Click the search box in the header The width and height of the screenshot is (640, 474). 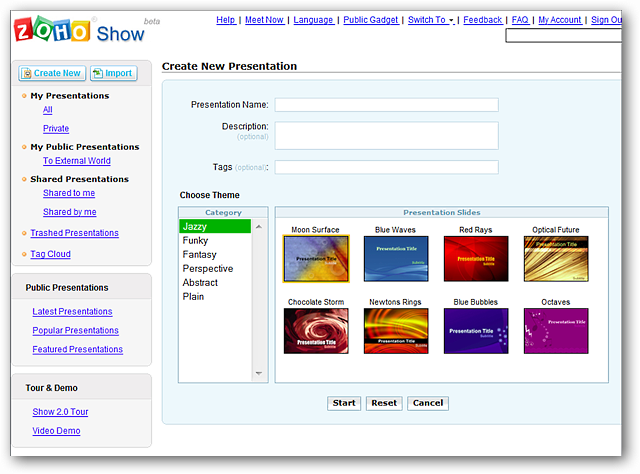tap(563, 36)
